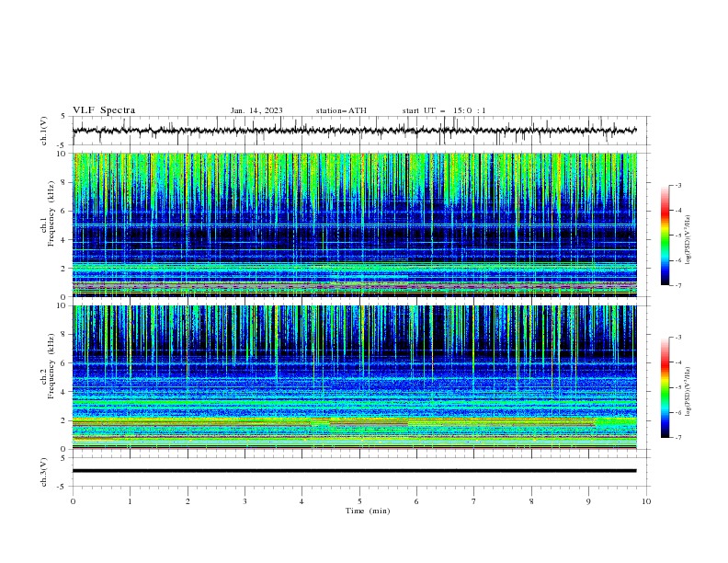
Task: Click the time axis tick label "5"
Action: [359, 501]
